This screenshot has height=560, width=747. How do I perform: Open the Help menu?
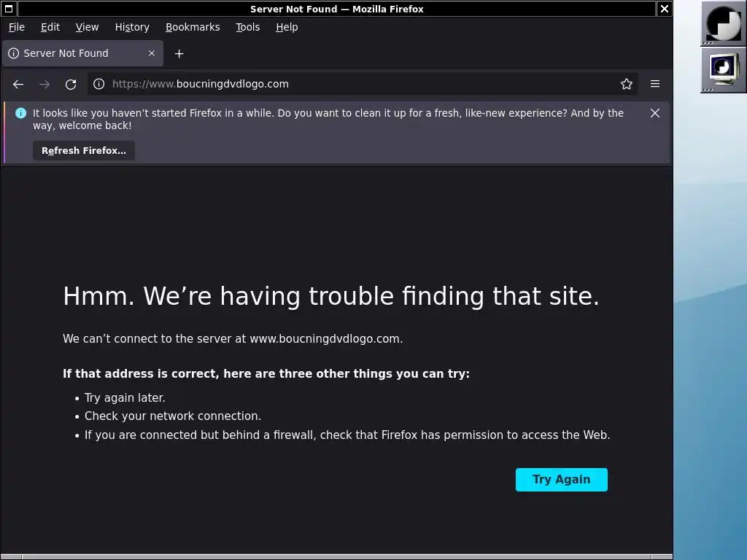pos(287,27)
